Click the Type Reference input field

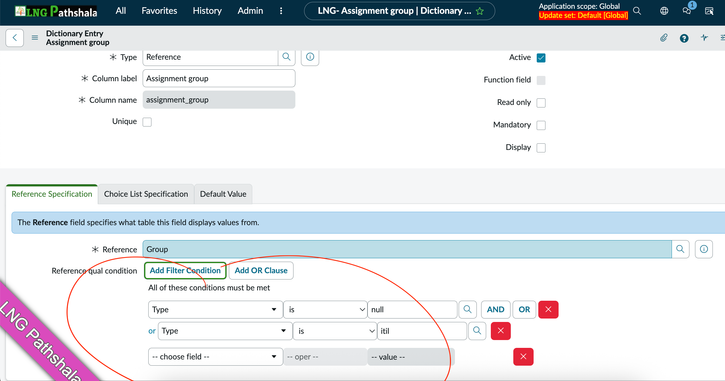tap(210, 57)
